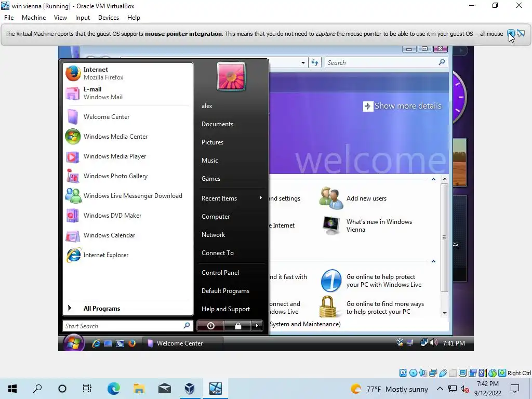Launch Windows Media Center
Viewport: 532px width, 399px height.
point(128,137)
